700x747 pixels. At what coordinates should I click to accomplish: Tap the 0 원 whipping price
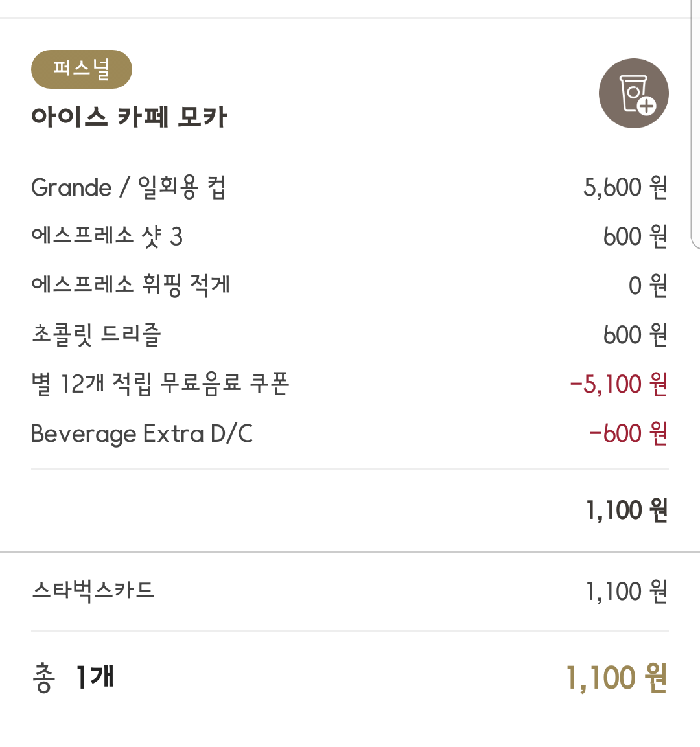(x=647, y=286)
